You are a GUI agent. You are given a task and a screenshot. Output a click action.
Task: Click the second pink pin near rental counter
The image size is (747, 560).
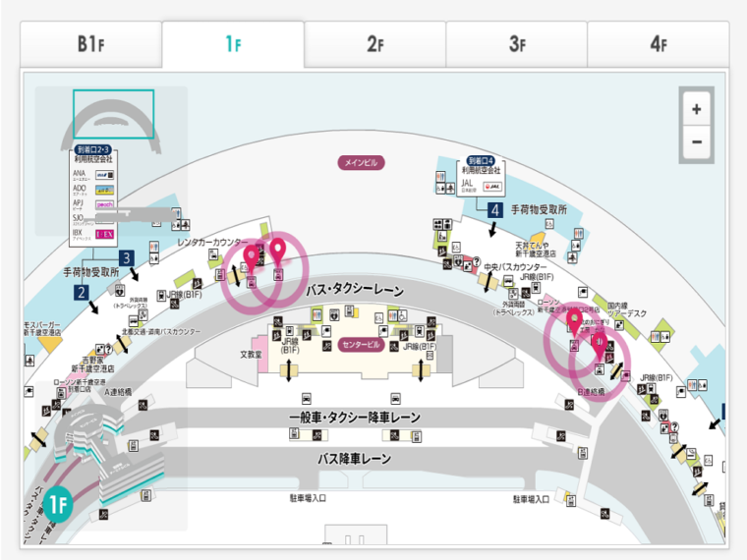(x=278, y=252)
